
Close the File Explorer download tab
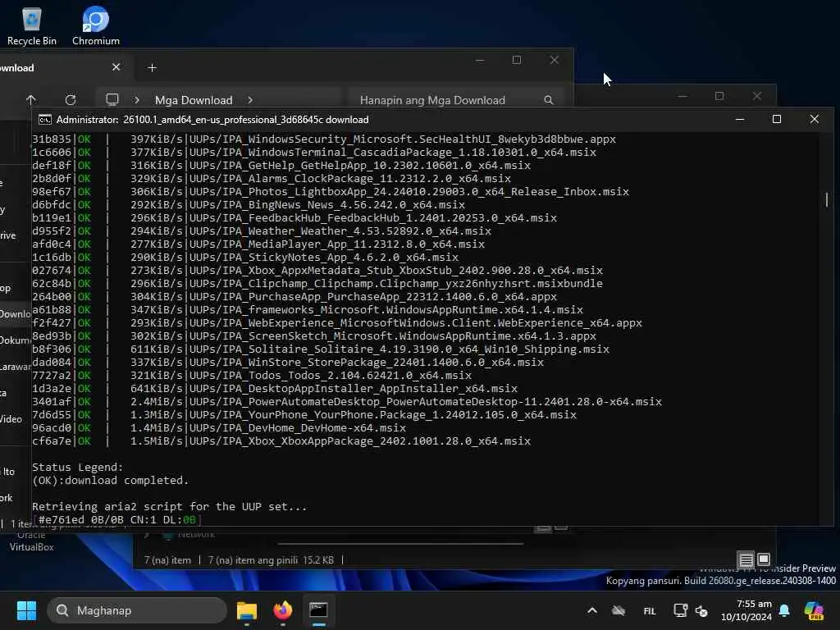click(x=116, y=67)
